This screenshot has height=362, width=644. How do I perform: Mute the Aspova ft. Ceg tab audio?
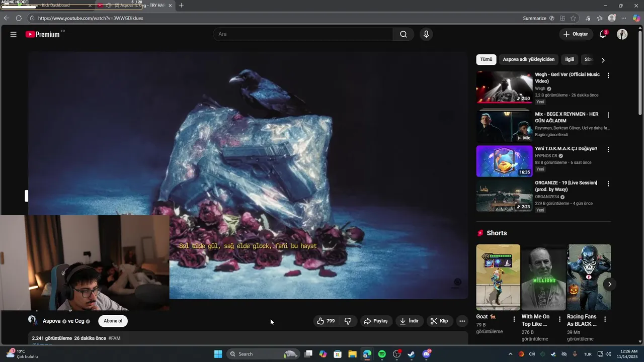(108, 6)
